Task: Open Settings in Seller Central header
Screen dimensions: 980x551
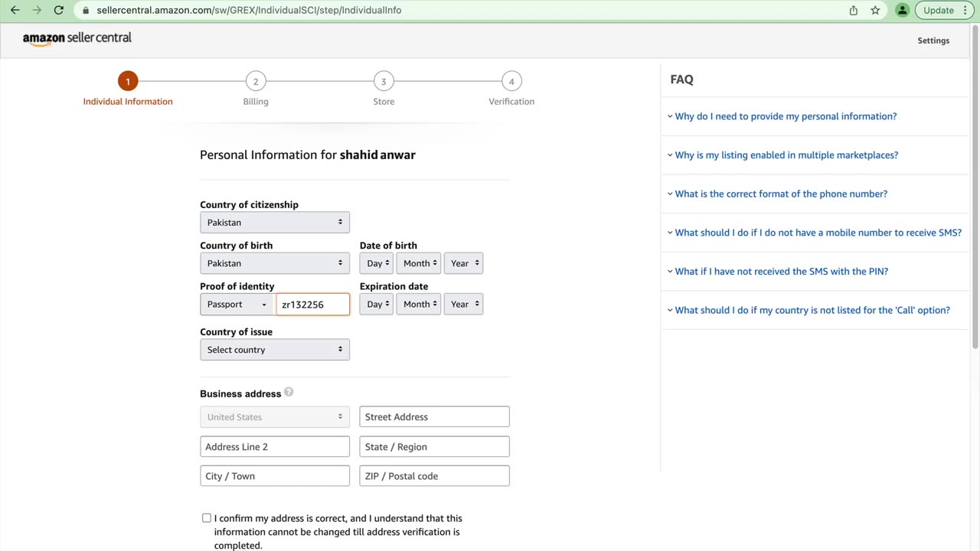Action: coord(933,41)
